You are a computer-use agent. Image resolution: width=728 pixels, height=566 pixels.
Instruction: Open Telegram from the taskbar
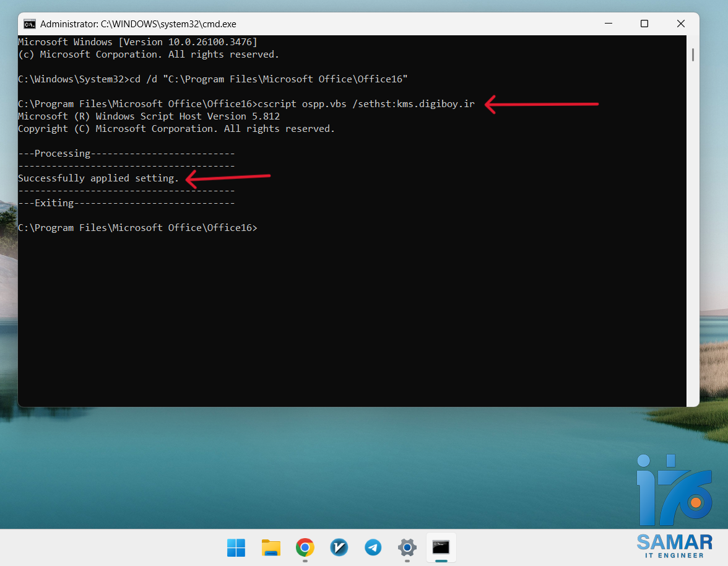(373, 547)
